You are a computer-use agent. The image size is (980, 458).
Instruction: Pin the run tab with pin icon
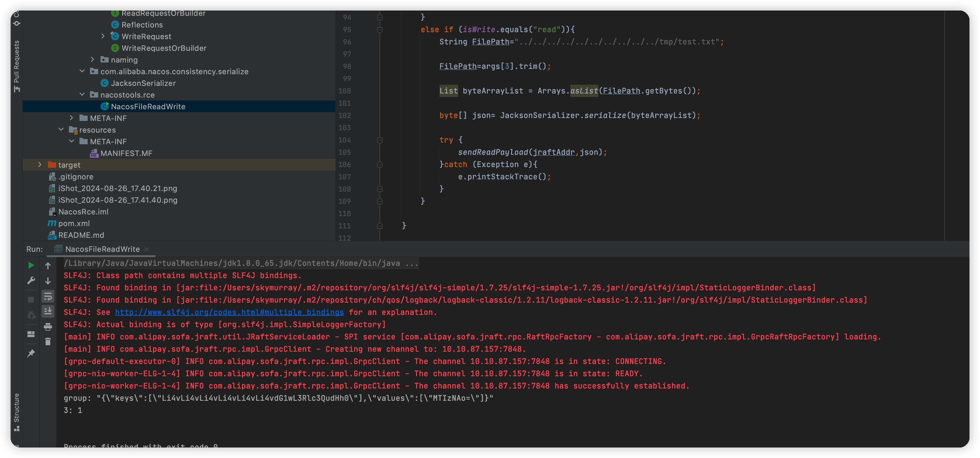click(31, 353)
